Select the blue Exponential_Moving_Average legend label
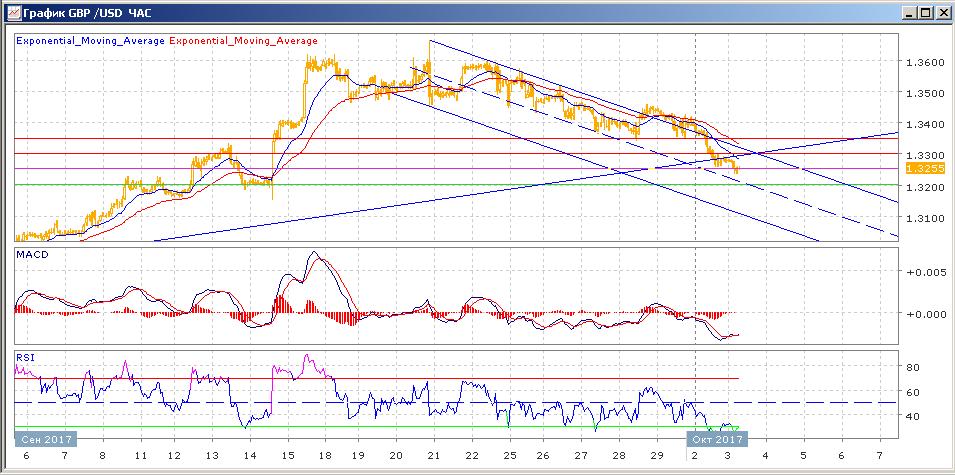955x475 pixels. pos(90,41)
